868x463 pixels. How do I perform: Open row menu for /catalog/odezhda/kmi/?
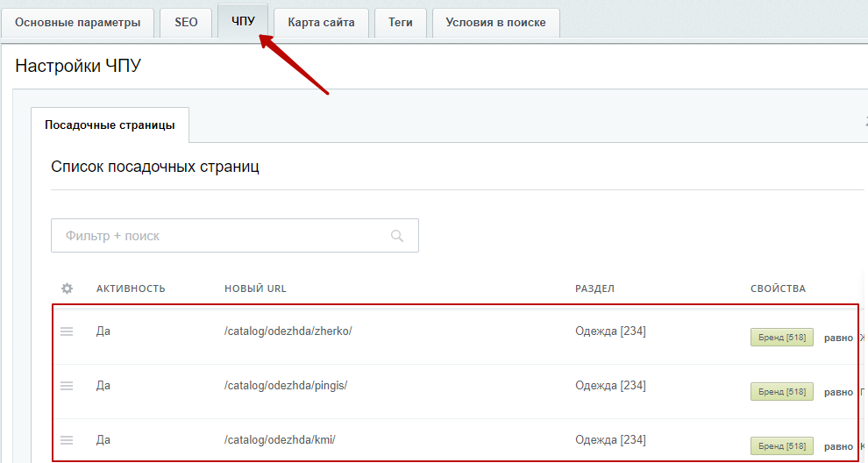coord(67,439)
